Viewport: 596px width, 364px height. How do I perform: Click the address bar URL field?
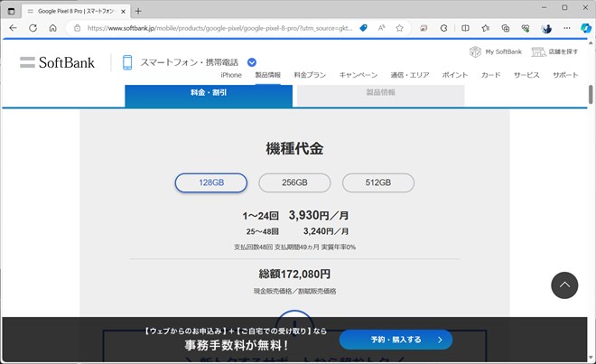point(219,28)
